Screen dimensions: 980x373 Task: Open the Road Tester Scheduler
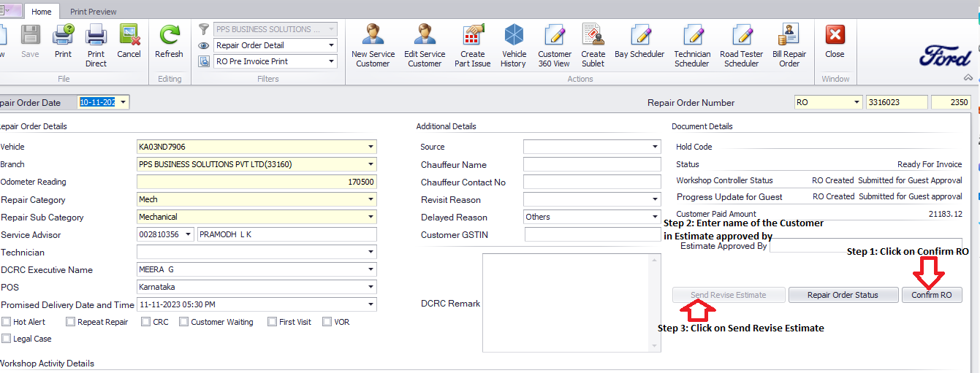click(742, 45)
